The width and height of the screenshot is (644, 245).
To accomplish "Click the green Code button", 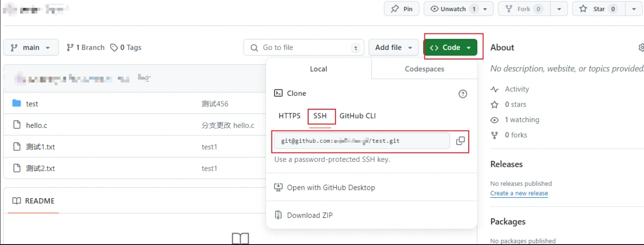I will [450, 48].
